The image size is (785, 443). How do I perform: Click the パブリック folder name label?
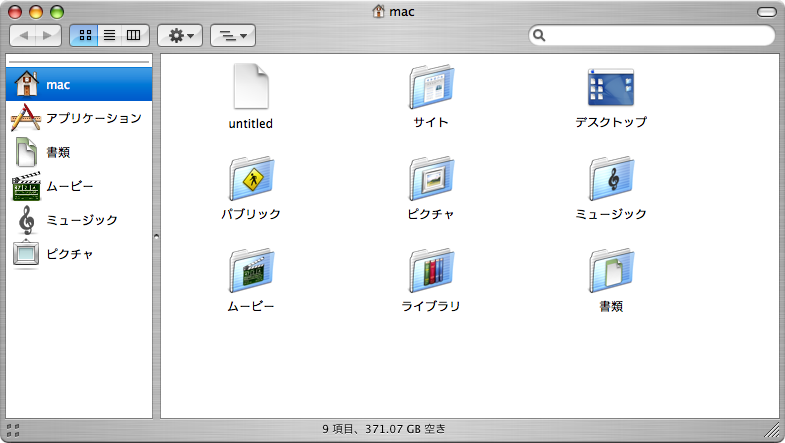[251, 214]
